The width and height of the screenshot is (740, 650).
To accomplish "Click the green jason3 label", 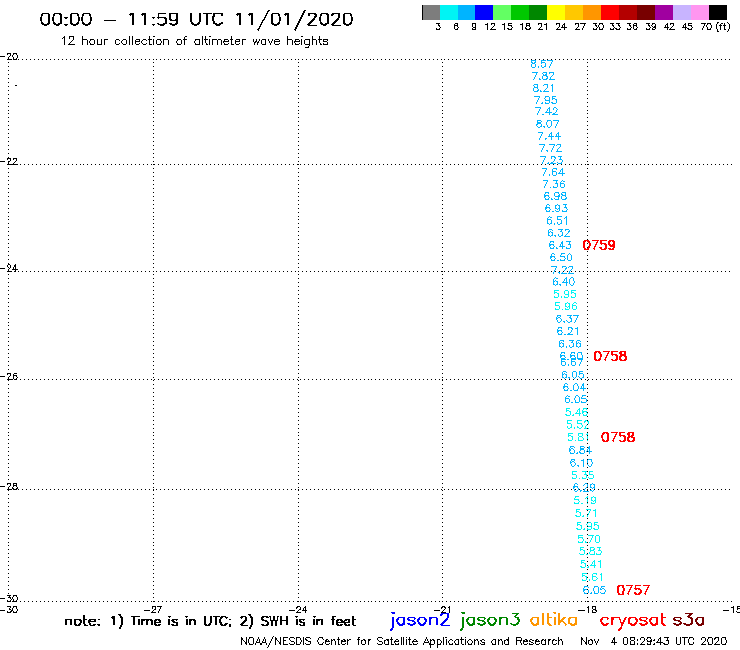I will (490, 620).
